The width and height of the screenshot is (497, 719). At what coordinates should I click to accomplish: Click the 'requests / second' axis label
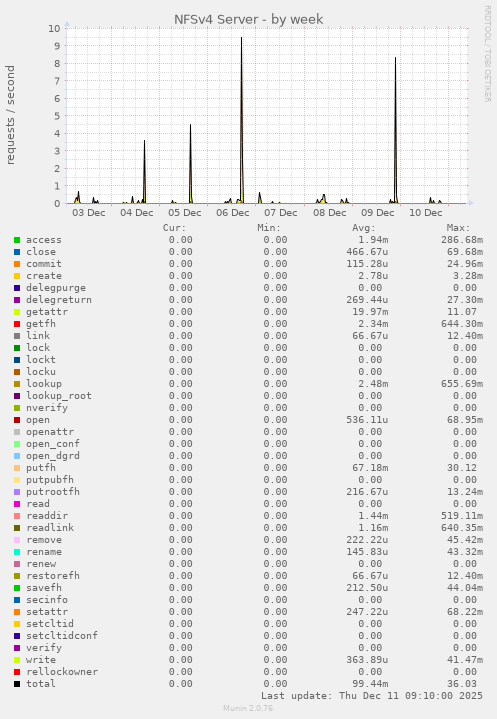coord(10,115)
